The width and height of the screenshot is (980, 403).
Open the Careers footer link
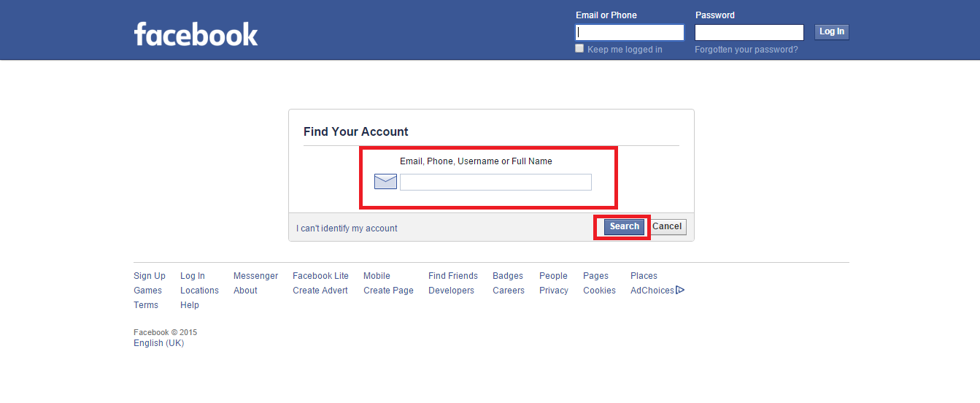pyautogui.click(x=509, y=291)
